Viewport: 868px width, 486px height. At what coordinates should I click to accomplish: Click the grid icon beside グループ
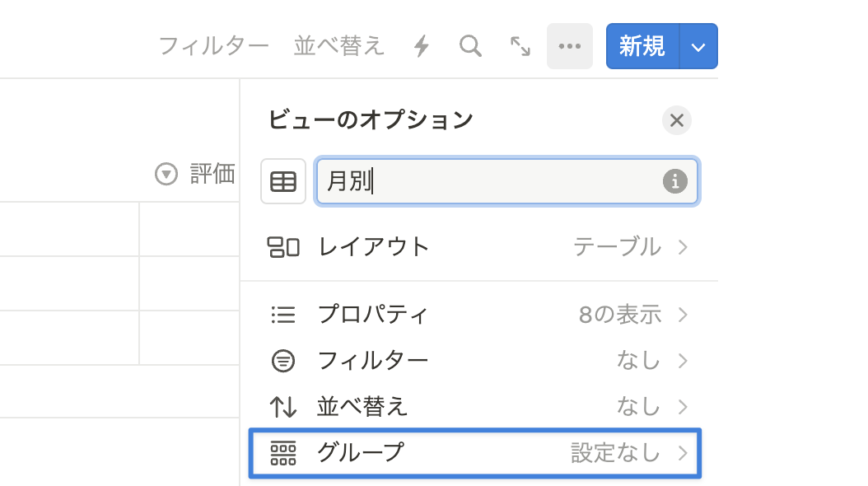283,453
